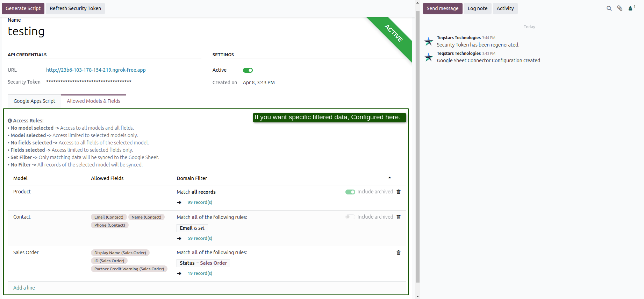Delete the Sales Order model row
The width and height of the screenshot is (644, 299).
(x=399, y=252)
